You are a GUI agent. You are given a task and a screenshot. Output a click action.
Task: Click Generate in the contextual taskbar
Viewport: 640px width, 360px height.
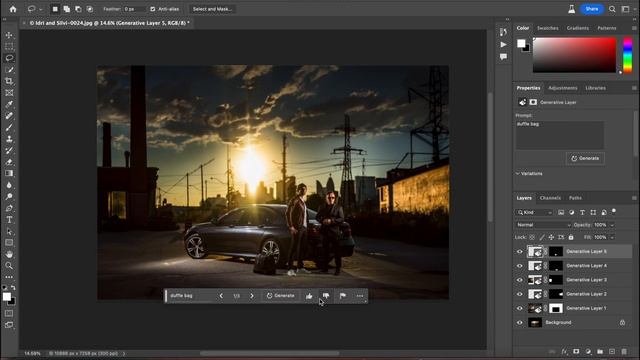click(x=280, y=296)
